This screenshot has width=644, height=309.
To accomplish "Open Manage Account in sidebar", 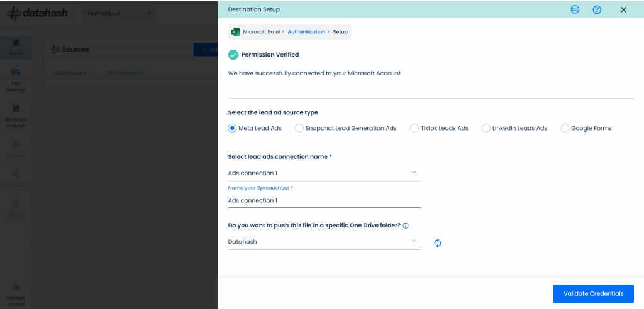I will pos(16,295).
